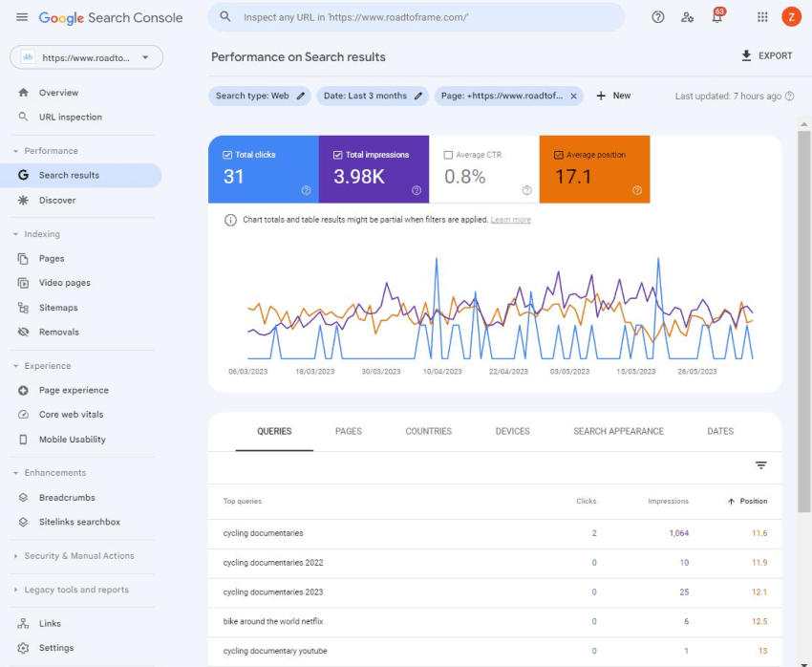Click help icon on Total clicks card

click(306, 190)
